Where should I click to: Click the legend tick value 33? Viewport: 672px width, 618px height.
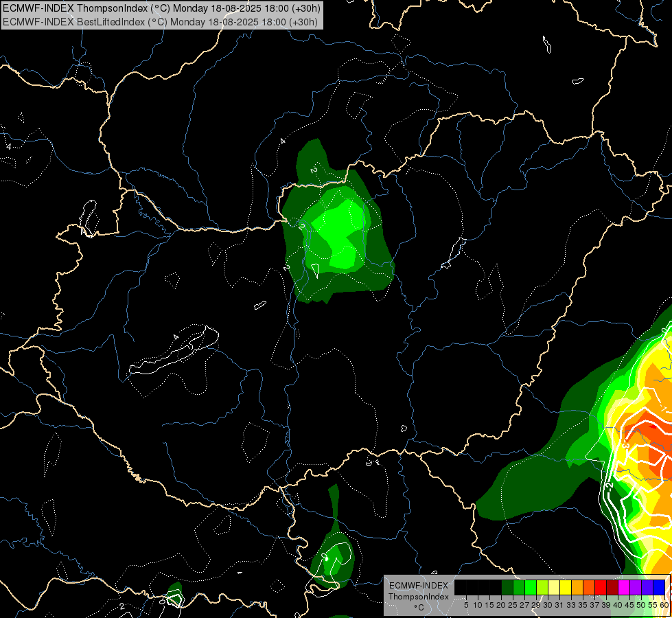[x=571, y=605]
